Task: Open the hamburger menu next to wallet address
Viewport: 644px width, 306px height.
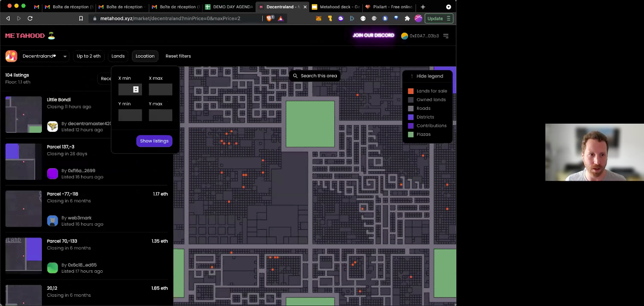Action: pos(446,36)
